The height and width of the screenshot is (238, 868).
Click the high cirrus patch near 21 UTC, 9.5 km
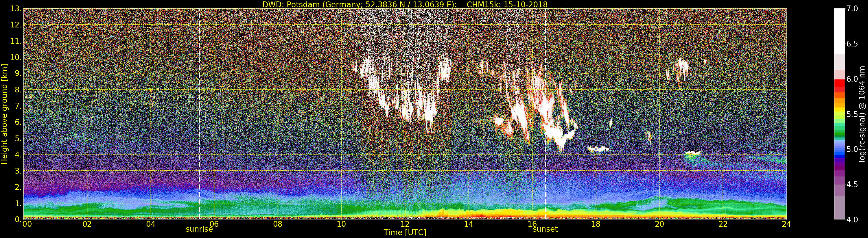tap(682, 69)
